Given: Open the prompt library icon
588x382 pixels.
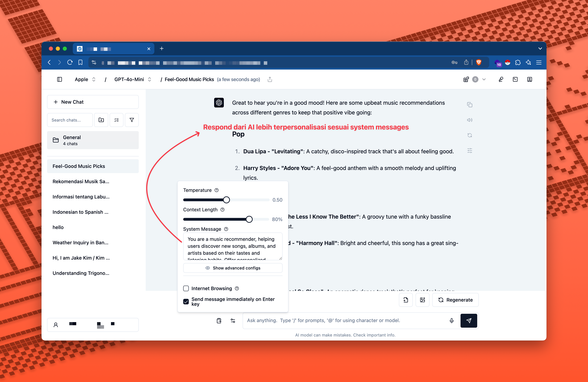Looking at the screenshot, I should [515, 79].
